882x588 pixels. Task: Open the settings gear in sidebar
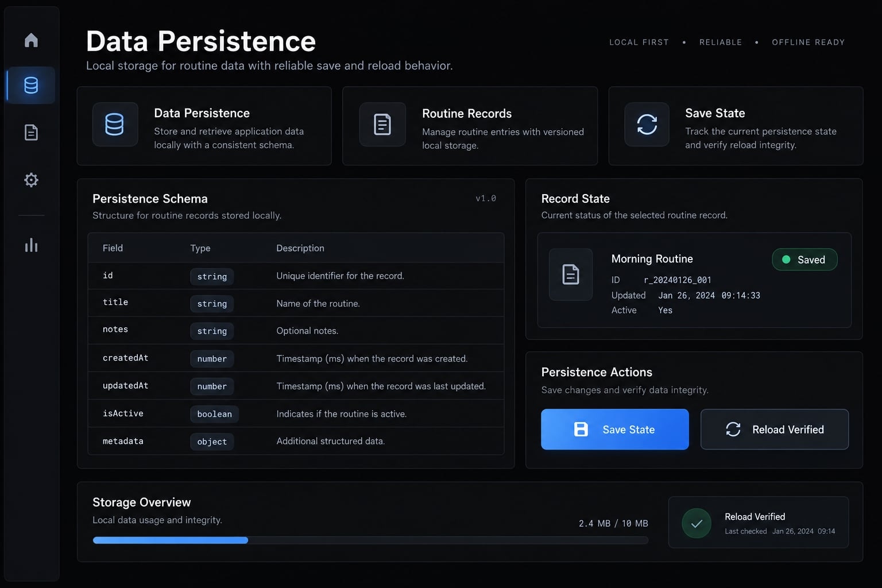coord(31,180)
